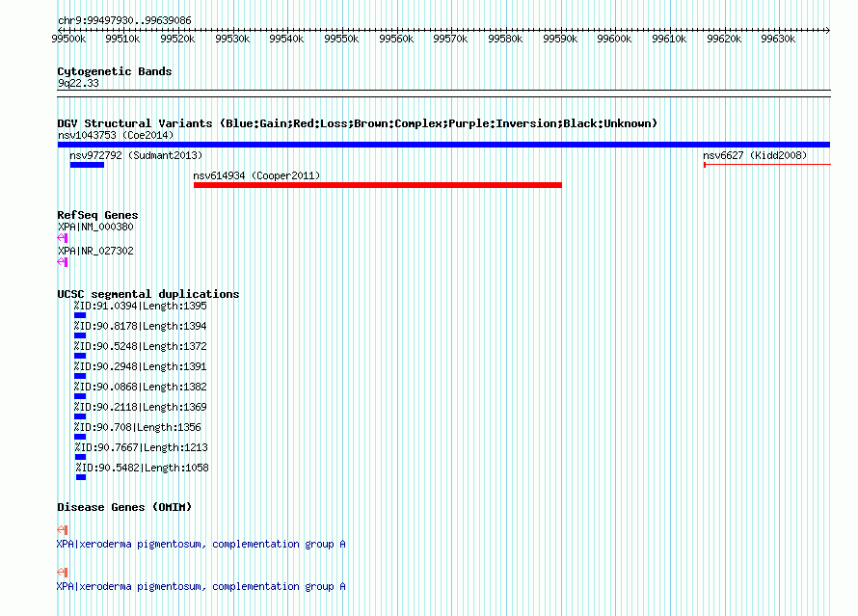The height and width of the screenshot is (616, 858).
Task: Select the nsv6627 thin red variant line
Action: (x=767, y=164)
